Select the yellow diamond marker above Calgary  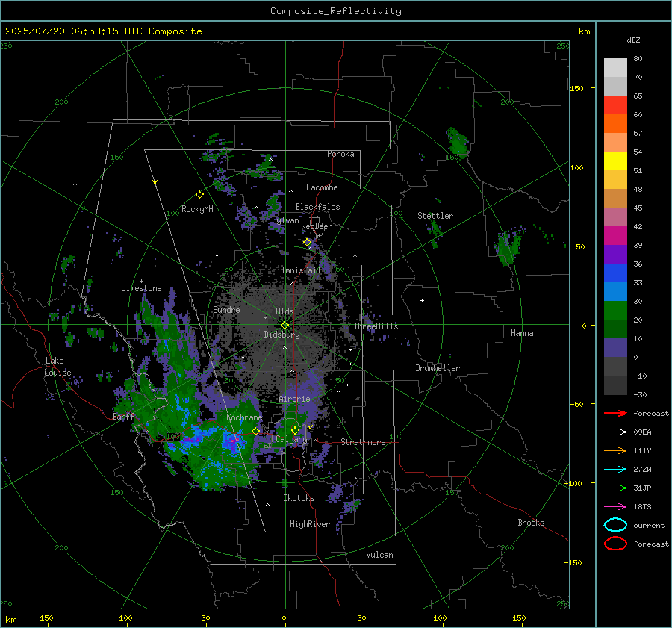pyautogui.click(x=295, y=430)
